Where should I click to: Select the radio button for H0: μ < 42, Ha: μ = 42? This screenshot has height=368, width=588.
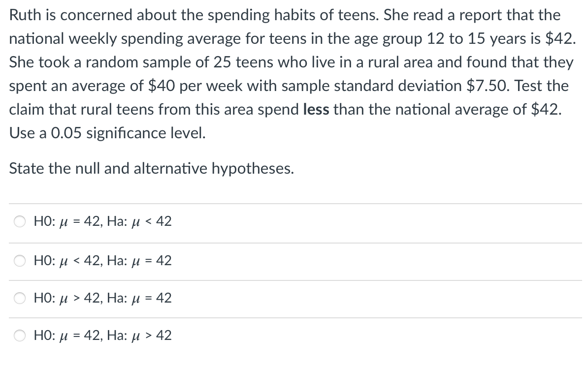click(x=20, y=261)
